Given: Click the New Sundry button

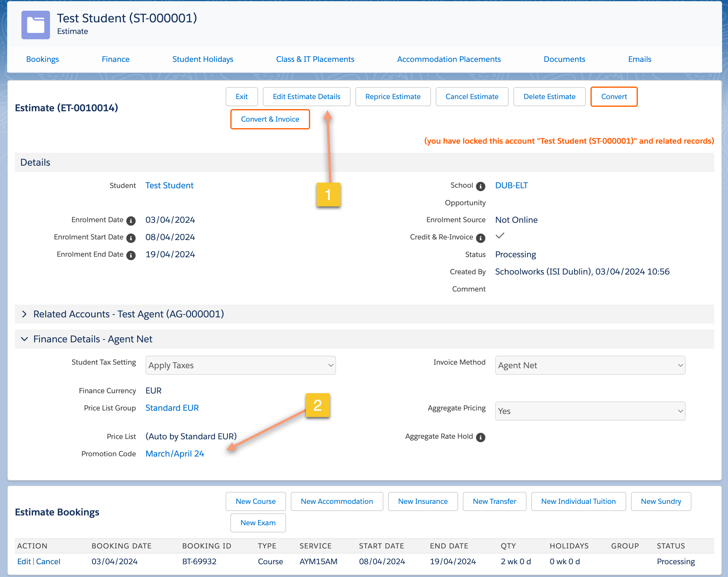Looking at the screenshot, I should (x=661, y=501).
